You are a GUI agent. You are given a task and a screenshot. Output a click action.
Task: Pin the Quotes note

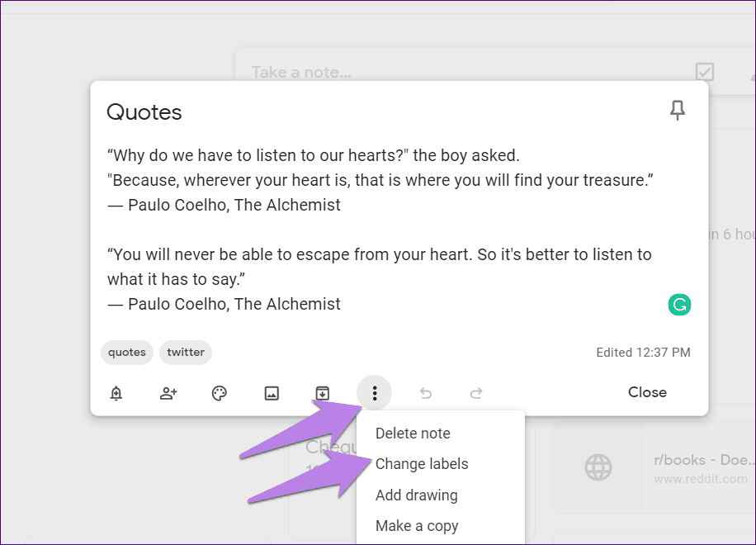[678, 110]
